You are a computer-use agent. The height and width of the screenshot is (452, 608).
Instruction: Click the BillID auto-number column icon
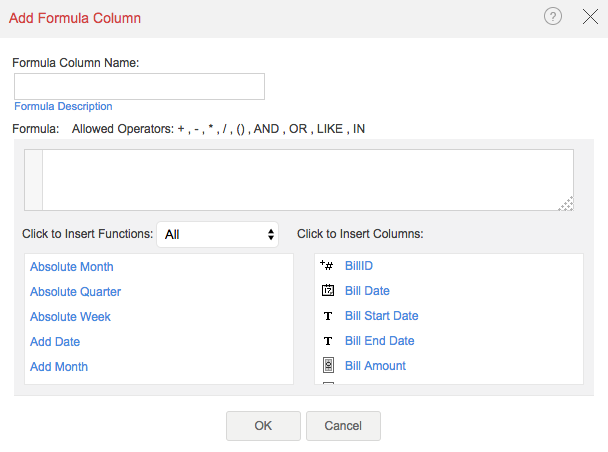pyautogui.click(x=327, y=266)
